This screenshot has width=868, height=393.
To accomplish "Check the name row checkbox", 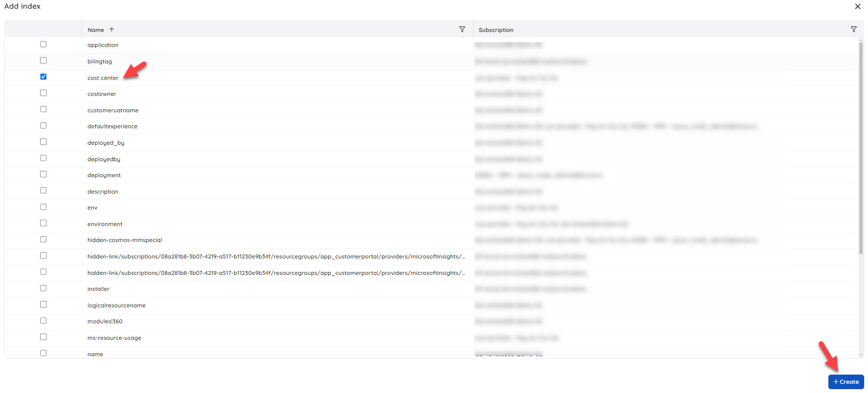I will 44,353.
